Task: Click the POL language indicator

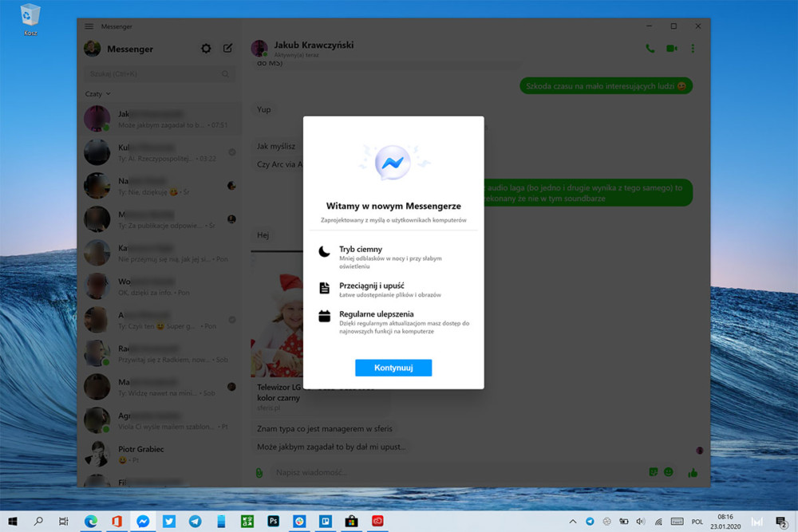Action: [697, 522]
